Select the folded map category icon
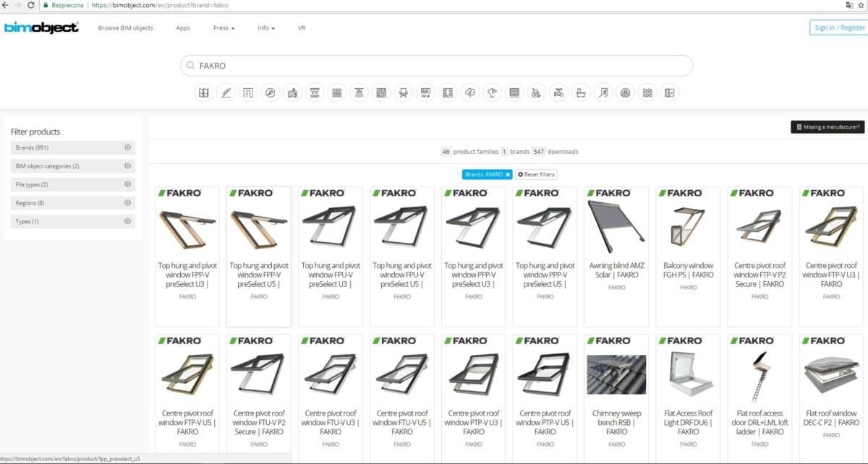This screenshot has height=464, width=868. [x=204, y=93]
